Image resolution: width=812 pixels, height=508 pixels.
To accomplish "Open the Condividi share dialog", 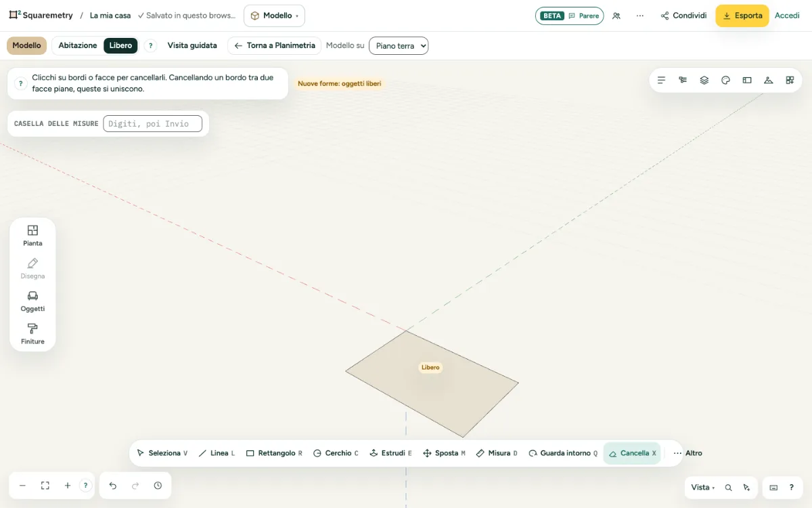I will pyautogui.click(x=683, y=16).
